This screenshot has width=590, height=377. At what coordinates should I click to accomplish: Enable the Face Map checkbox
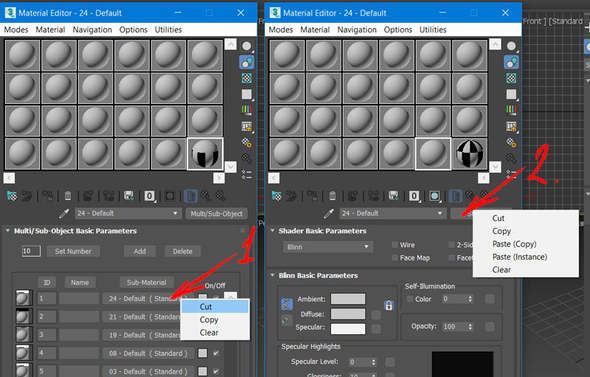[x=395, y=258]
